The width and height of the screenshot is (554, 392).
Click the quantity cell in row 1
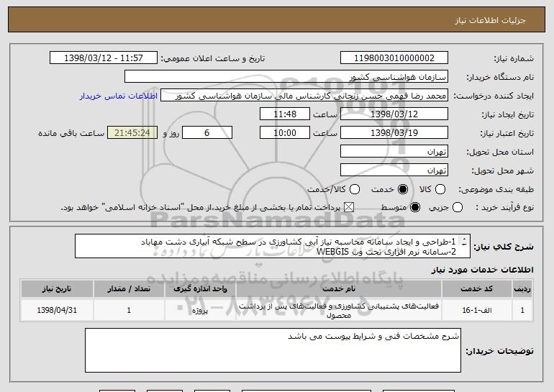tap(129, 310)
